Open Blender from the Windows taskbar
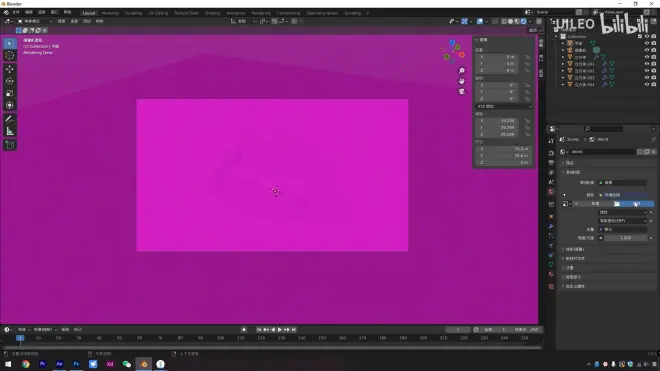 (x=144, y=364)
